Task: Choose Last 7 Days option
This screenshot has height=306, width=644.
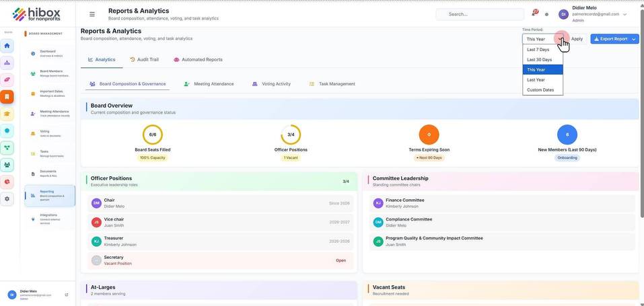Action: pyautogui.click(x=542, y=50)
